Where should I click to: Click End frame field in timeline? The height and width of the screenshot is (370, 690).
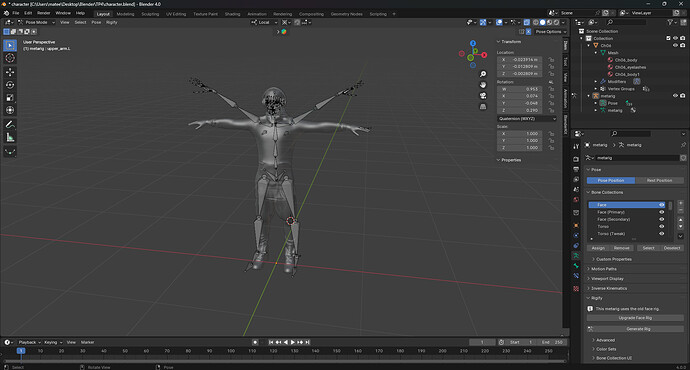point(553,342)
